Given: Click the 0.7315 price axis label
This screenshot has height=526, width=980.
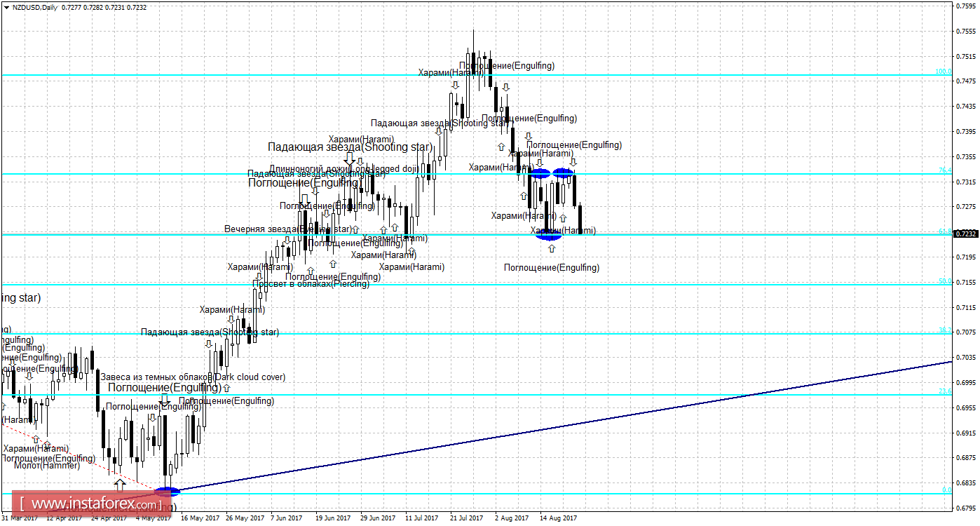Looking at the screenshot, I should 965,182.
